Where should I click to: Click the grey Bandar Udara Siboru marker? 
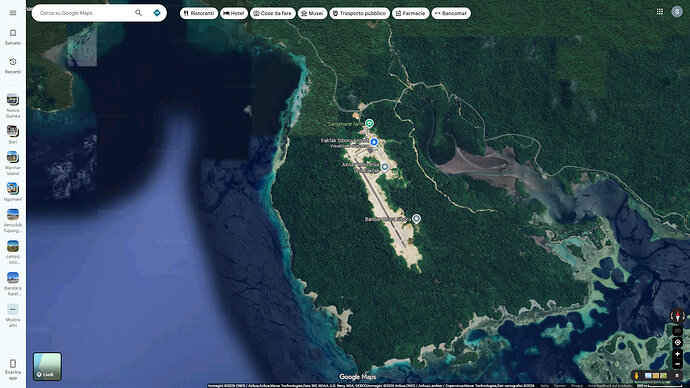coord(416,218)
